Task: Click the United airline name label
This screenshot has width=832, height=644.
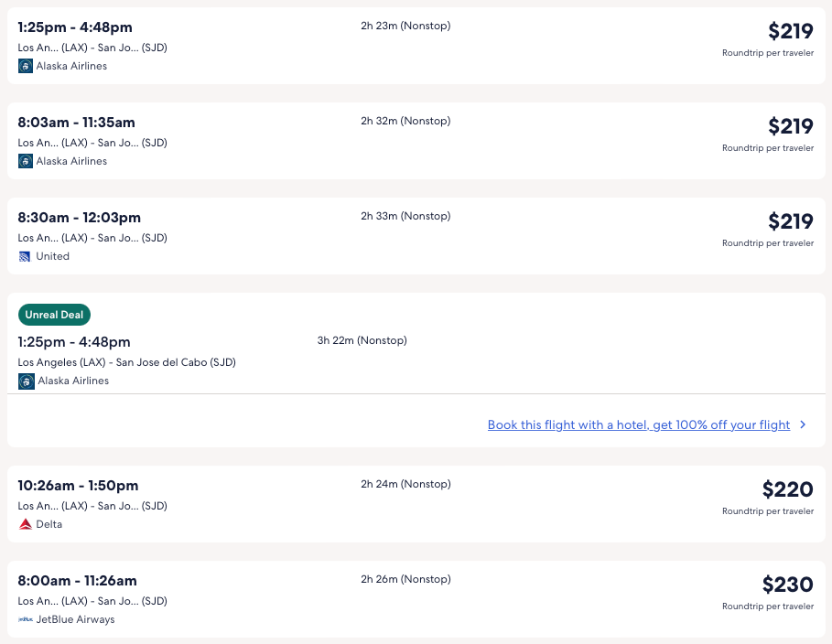Action: (52, 256)
